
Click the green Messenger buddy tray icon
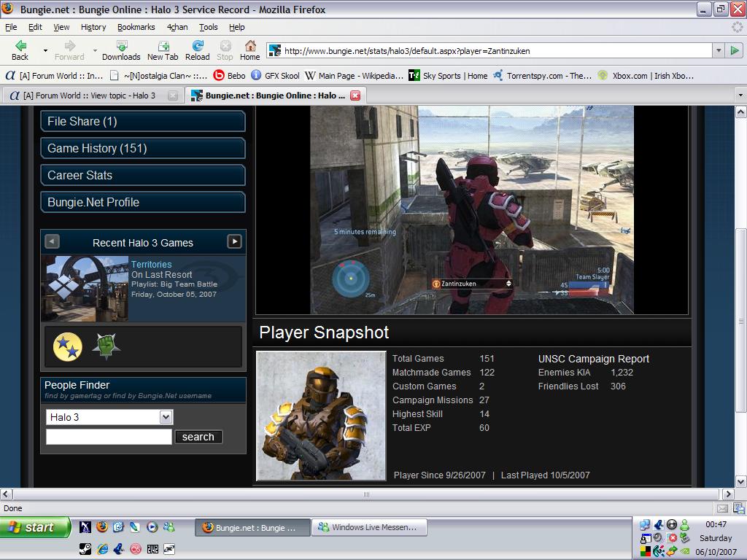pyautogui.click(x=685, y=525)
